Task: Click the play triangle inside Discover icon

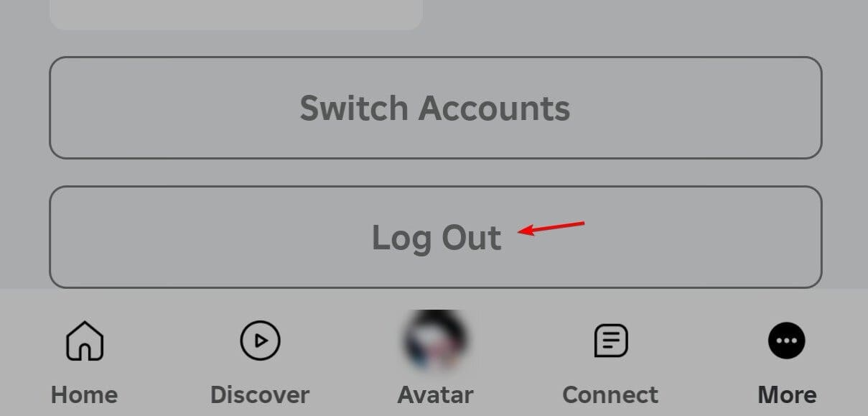Action: (x=261, y=340)
